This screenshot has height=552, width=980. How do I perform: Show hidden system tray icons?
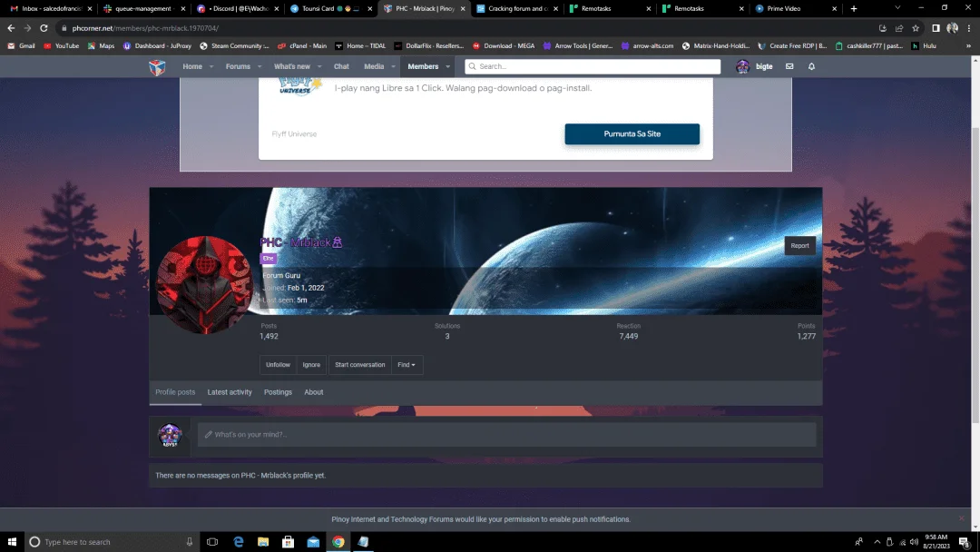(877, 542)
